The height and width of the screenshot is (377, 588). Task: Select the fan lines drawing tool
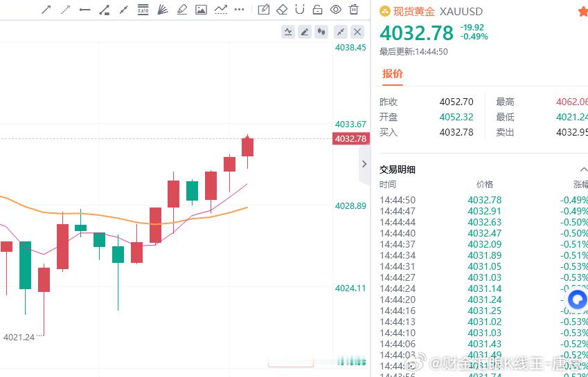point(162,10)
